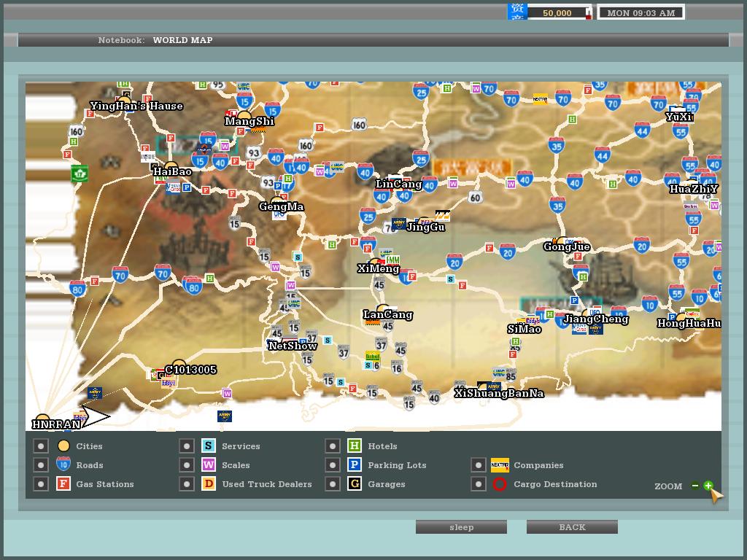Click the ZOOM label

[x=668, y=486]
